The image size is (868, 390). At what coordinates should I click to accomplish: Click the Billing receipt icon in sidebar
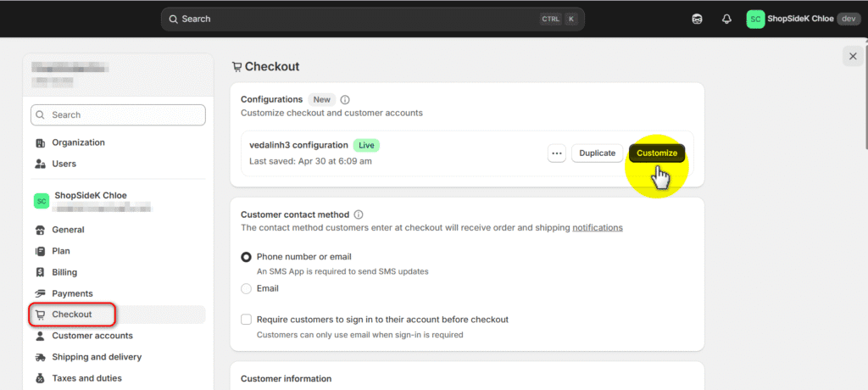click(x=40, y=272)
